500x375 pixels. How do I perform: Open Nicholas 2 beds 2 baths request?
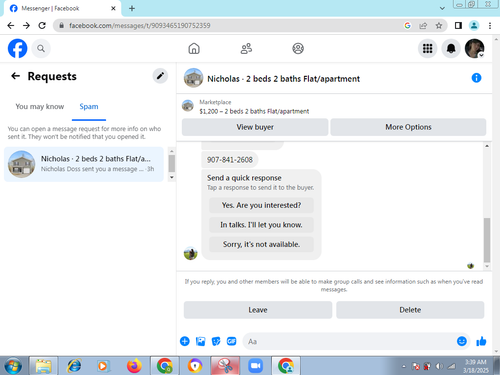[x=84, y=164]
